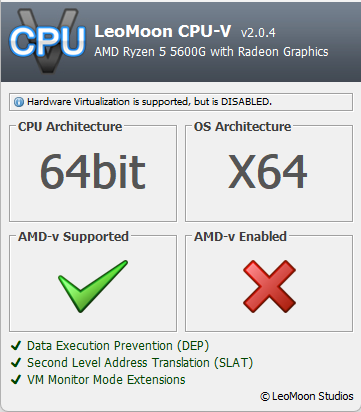This screenshot has height=412, width=361.
Task: Click the AMD-v Supported group heading
Action: click(x=73, y=237)
